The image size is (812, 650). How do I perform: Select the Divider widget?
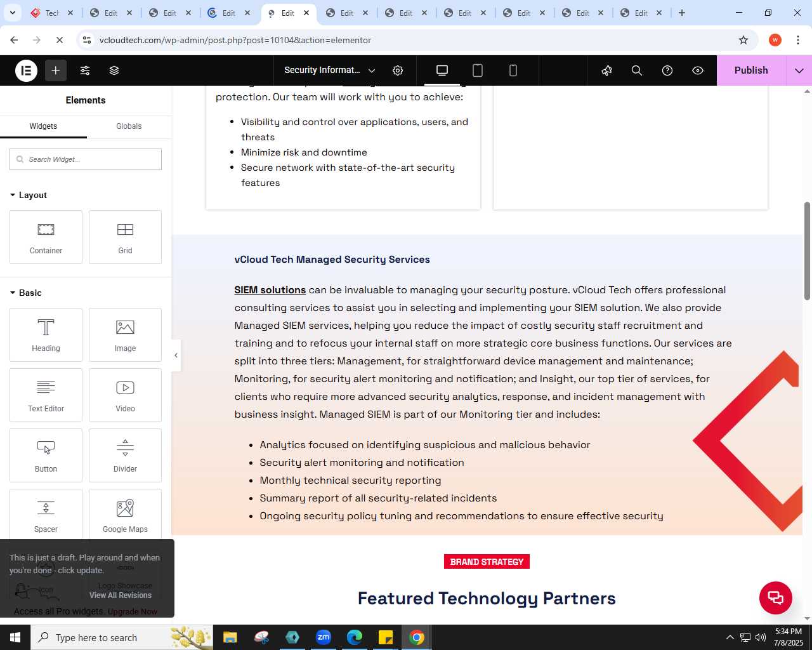coord(125,456)
